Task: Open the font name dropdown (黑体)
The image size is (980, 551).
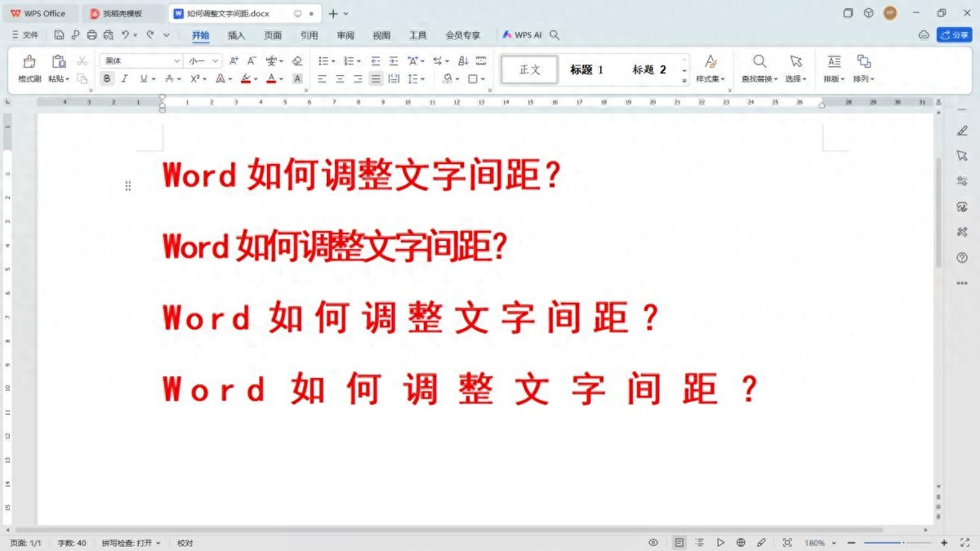Action: (177, 61)
